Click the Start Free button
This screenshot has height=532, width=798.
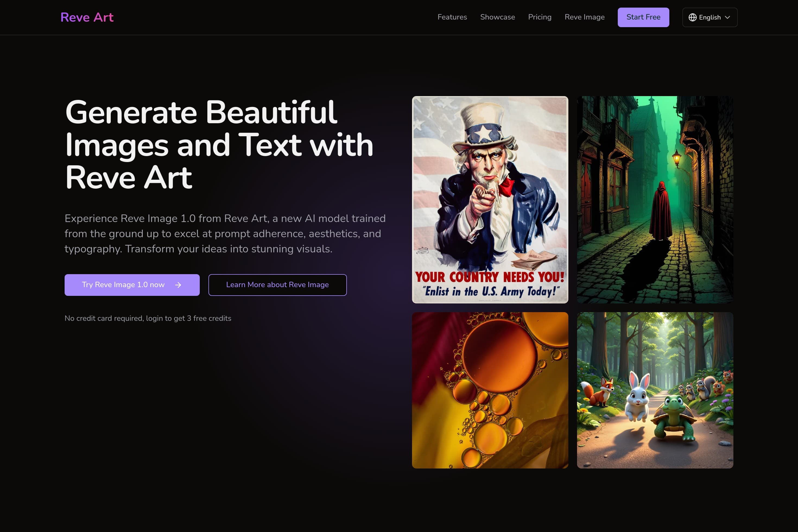tap(643, 17)
